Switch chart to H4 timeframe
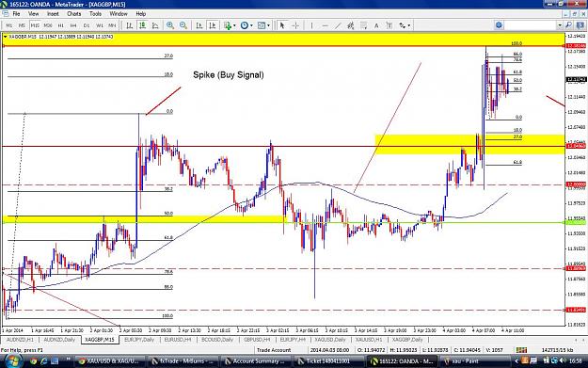Screen dimensions: 588x368 (73, 25)
